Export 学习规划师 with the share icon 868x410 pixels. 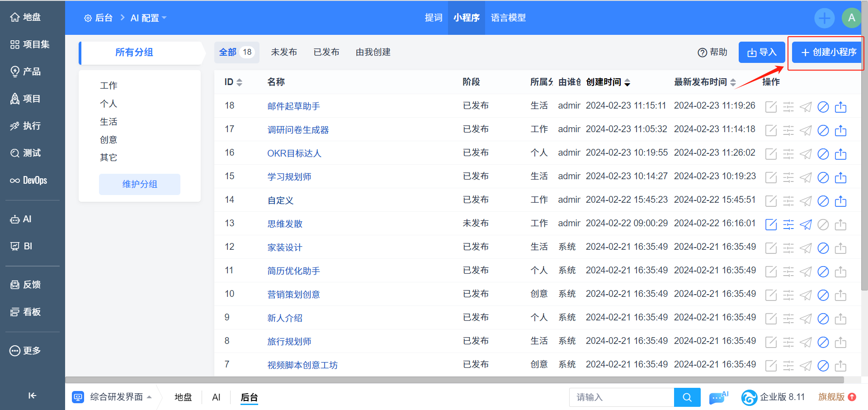coord(840,177)
